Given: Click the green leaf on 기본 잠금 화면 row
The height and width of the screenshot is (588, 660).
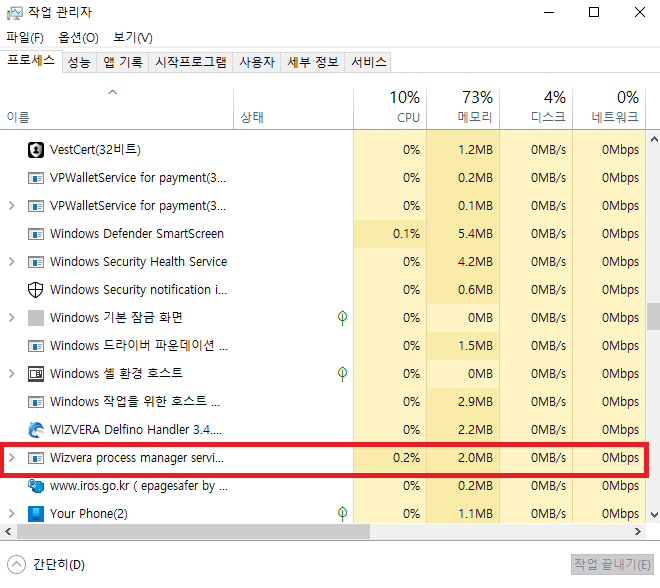Looking at the screenshot, I should [343, 318].
